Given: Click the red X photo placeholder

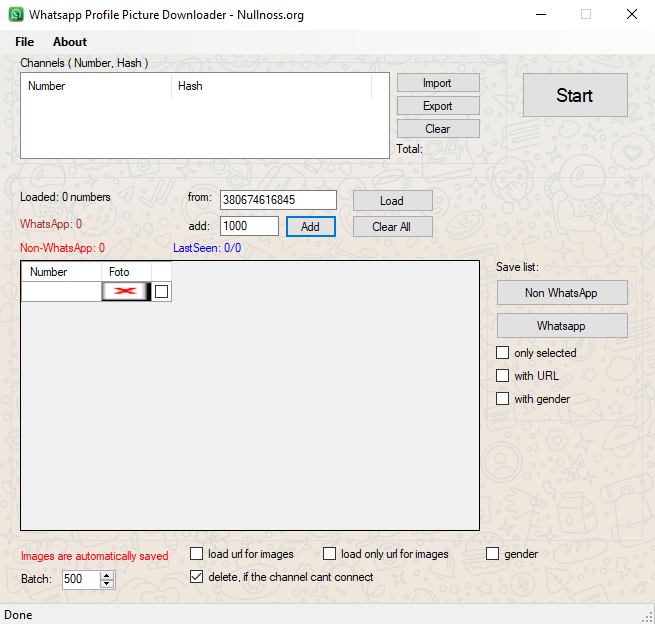Looking at the screenshot, I should [x=125, y=291].
